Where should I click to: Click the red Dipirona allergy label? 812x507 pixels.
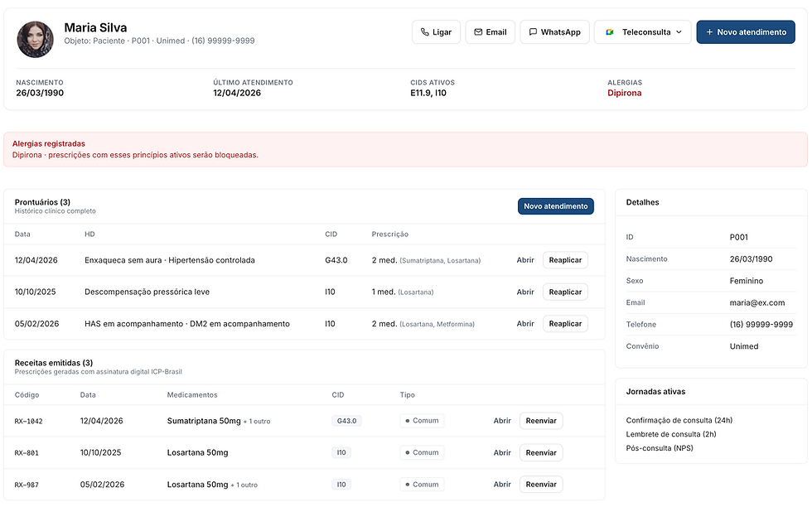(x=624, y=94)
